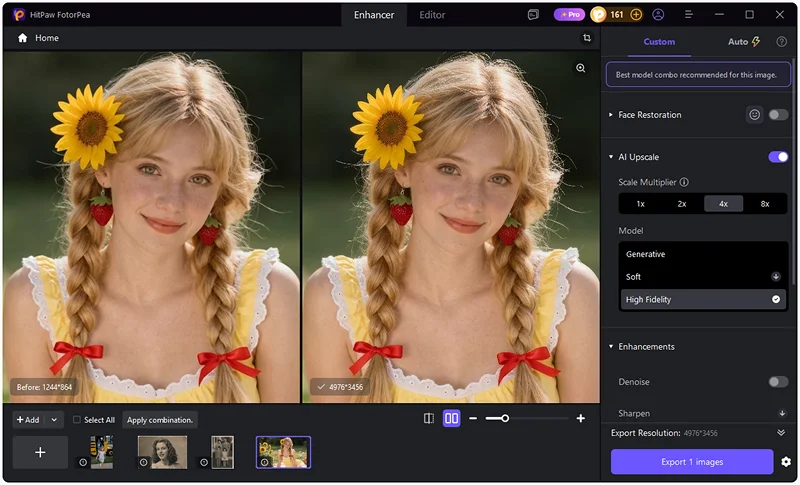Click the clock icon on the portrait thumbnail
The image size is (800, 485).
coord(144,462)
